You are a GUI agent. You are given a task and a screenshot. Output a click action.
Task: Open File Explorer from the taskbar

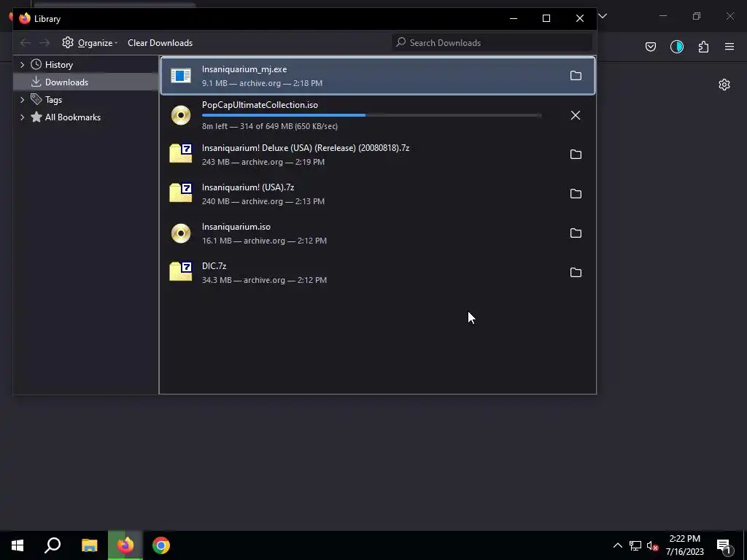pos(89,545)
